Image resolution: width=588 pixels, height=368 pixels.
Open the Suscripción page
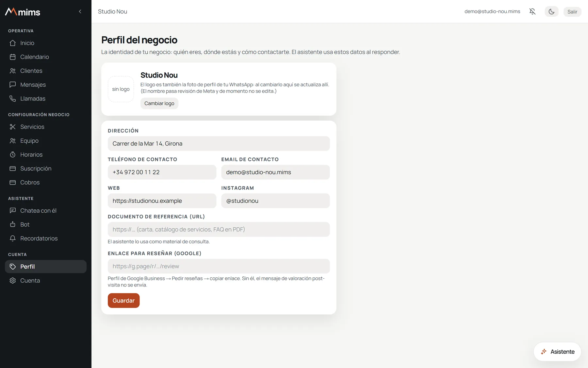pos(46,168)
